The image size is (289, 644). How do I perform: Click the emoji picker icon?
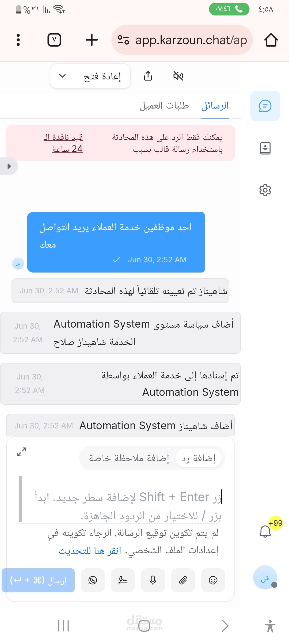(213, 580)
